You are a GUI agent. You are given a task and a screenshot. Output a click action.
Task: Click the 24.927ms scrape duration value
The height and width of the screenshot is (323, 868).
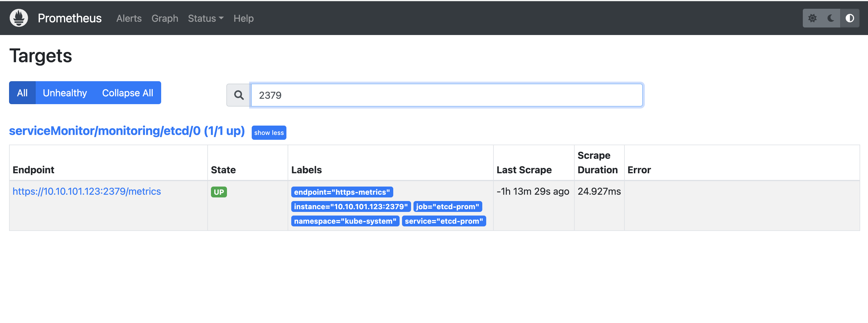pyautogui.click(x=599, y=191)
